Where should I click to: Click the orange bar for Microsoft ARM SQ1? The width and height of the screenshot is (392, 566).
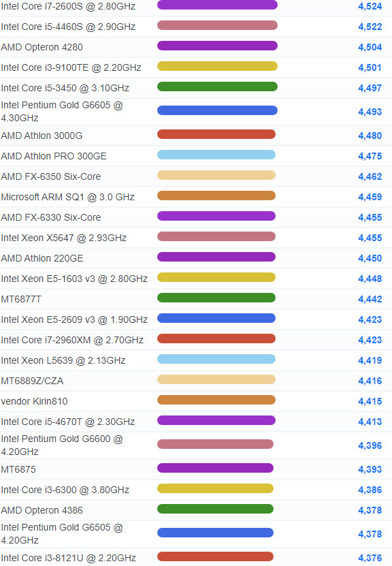click(216, 195)
